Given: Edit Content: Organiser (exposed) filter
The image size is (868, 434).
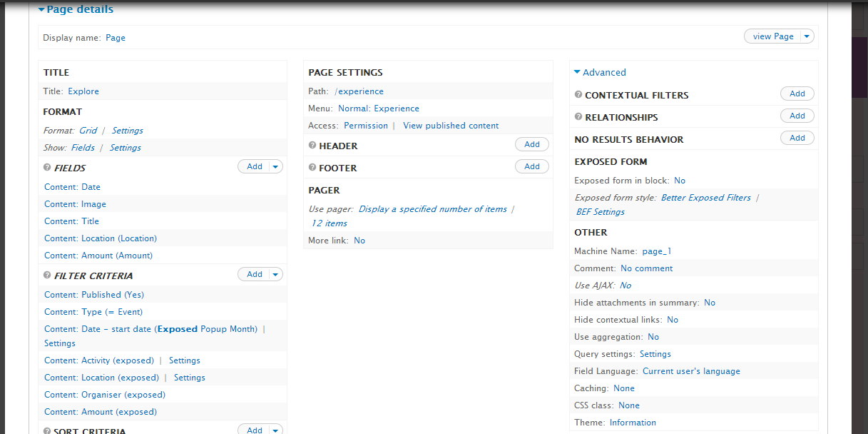Looking at the screenshot, I should point(105,395).
